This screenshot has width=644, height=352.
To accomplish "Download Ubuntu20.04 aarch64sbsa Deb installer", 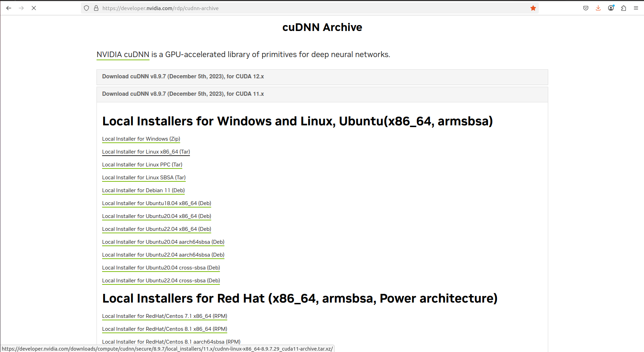I will click(x=163, y=242).
